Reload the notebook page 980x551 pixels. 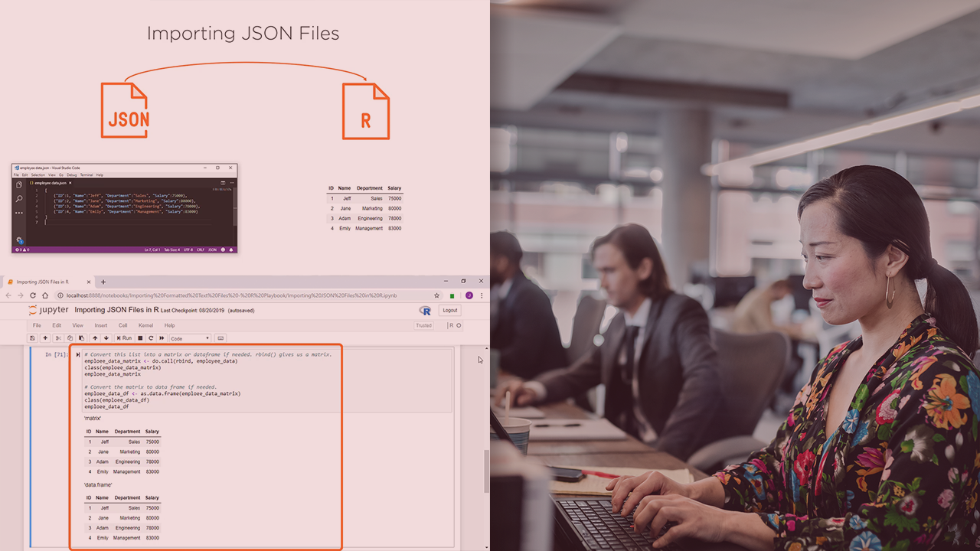pyautogui.click(x=32, y=295)
